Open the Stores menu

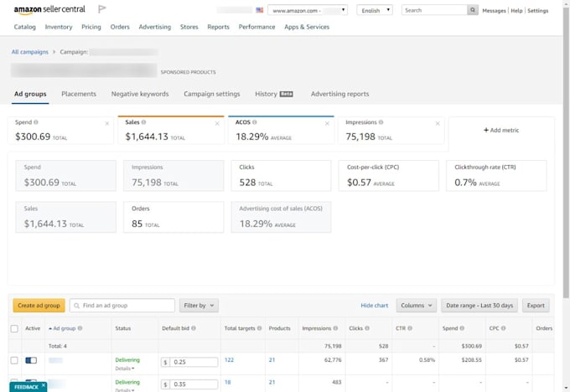(189, 27)
